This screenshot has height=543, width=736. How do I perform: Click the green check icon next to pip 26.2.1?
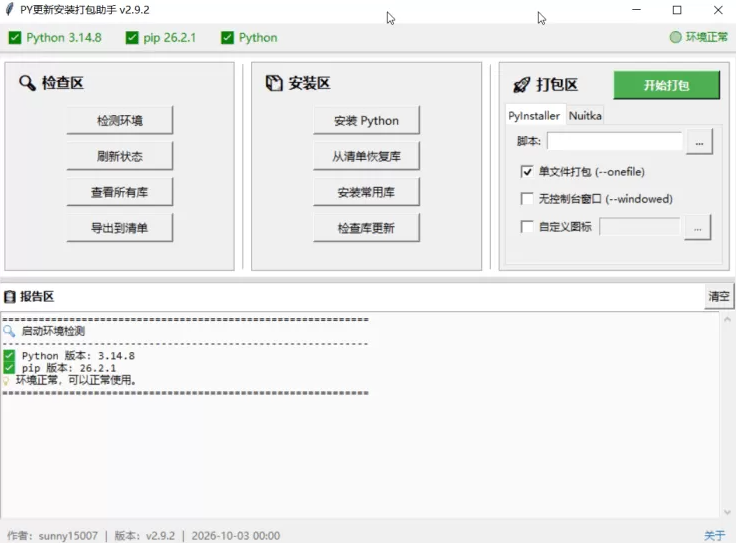coord(132,38)
